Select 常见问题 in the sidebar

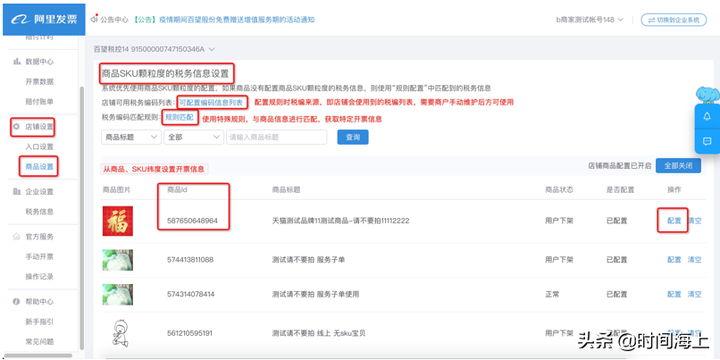(x=39, y=342)
